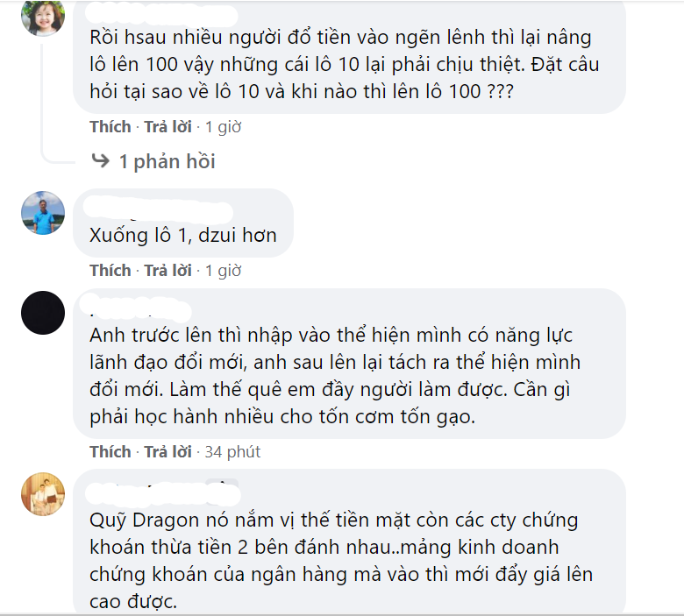Open the solid black circle avatar
684x616 pixels.
pyautogui.click(x=43, y=313)
